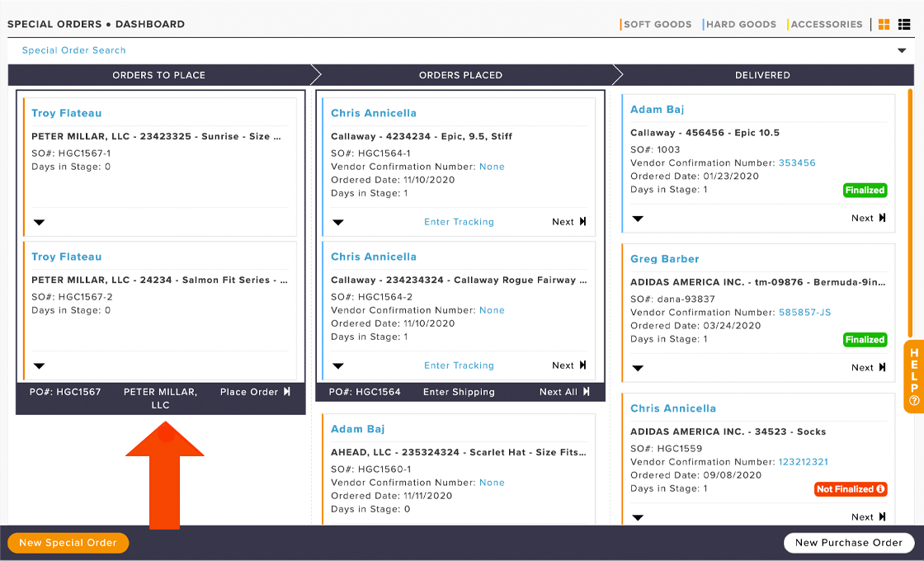This screenshot has width=924, height=561.
Task: Open Troy Flateau name on HGC1567-2 card
Action: point(67,257)
